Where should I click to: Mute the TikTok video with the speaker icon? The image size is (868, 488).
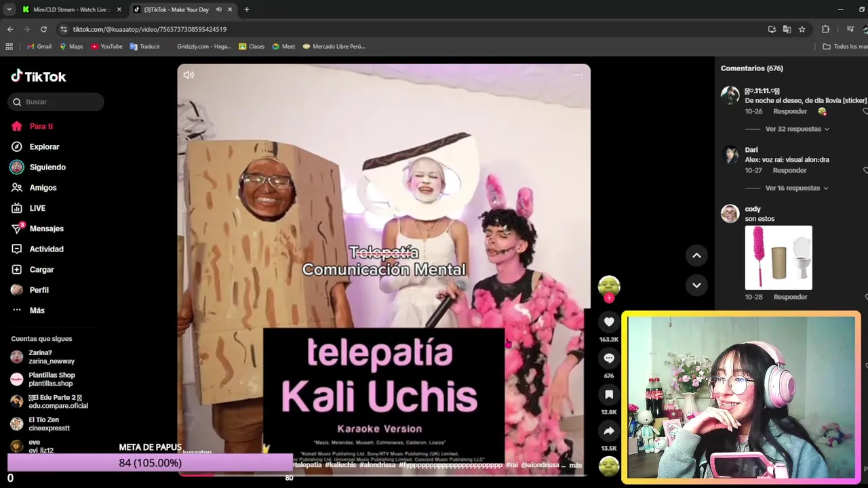click(189, 75)
